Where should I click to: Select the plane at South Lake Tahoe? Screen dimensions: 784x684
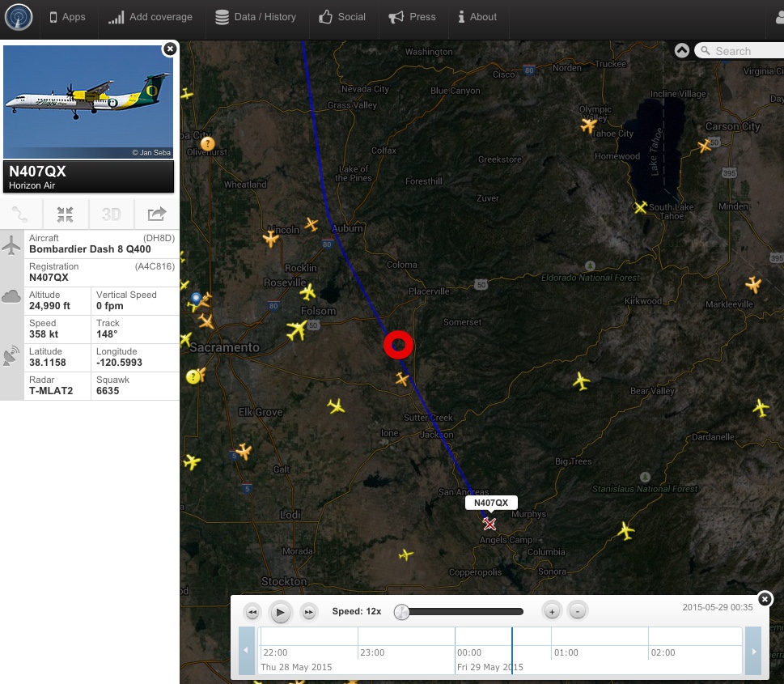click(641, 207)
